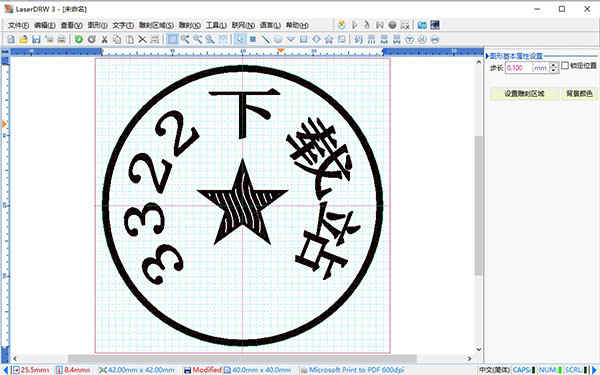Click the New file toolbar icon

[x=11, y=39]
